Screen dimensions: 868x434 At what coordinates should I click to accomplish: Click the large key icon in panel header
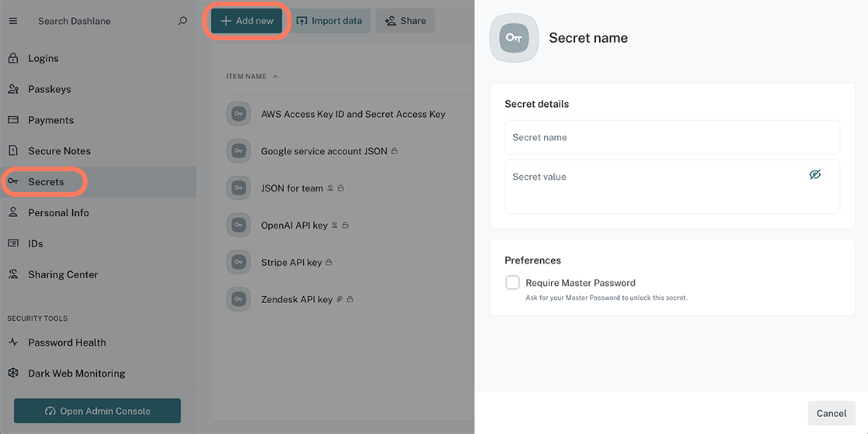click(x=514, y=38)
